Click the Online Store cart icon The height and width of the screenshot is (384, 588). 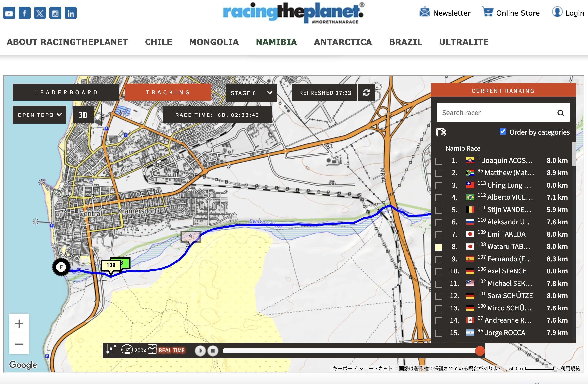[488, 12]
